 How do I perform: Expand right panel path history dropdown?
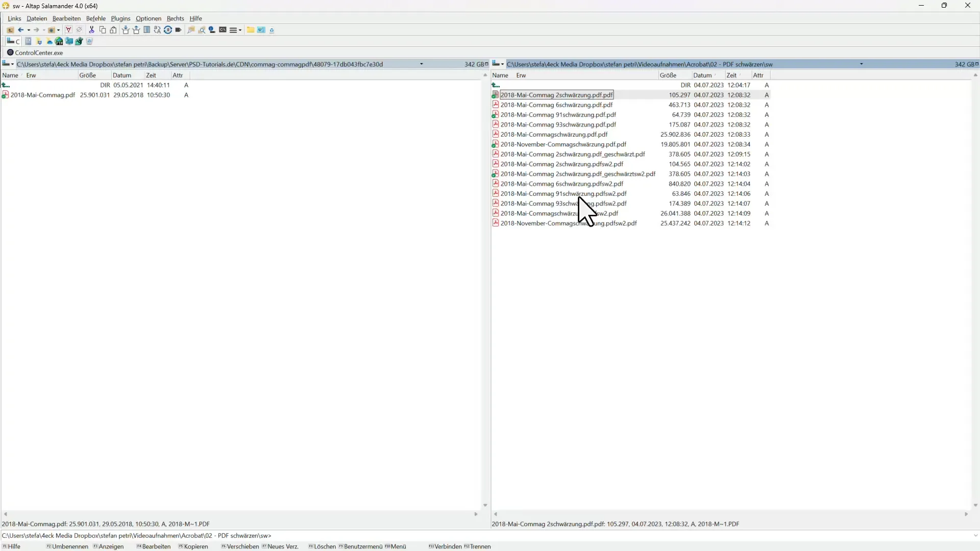(861, 64)
